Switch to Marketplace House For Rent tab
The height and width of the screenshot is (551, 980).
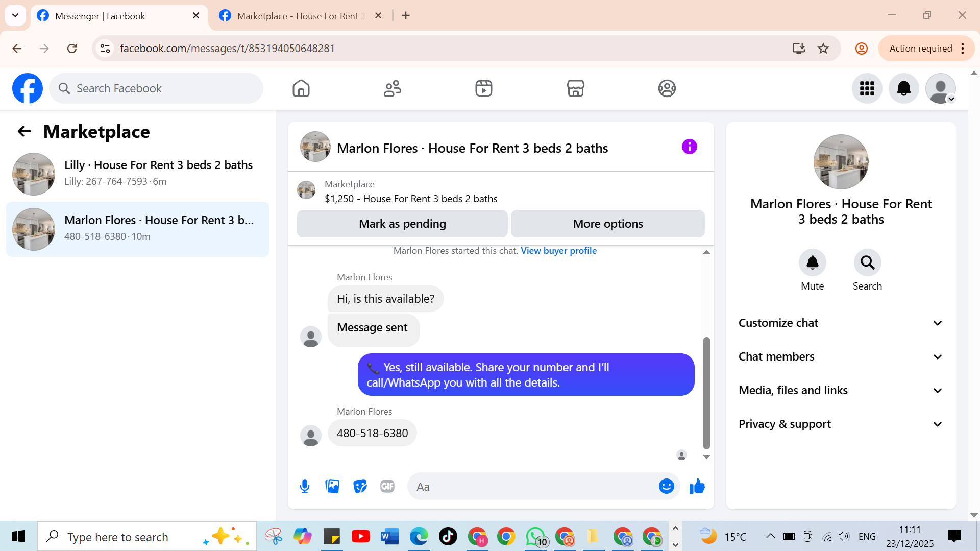[301, 16]
